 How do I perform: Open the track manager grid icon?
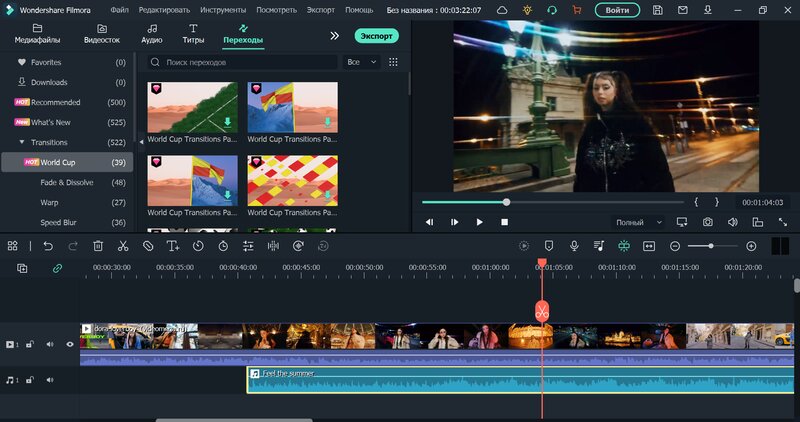(x=13, y=246)
